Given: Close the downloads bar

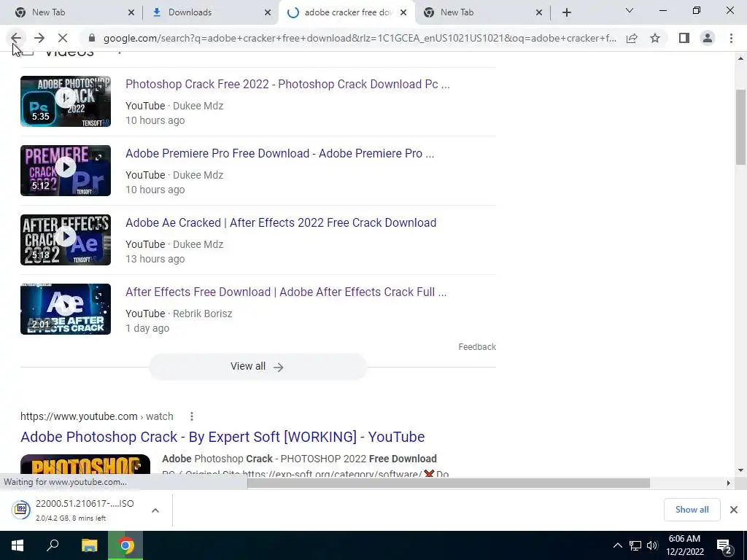Looking at the screenshot, I should coord(734,510).
